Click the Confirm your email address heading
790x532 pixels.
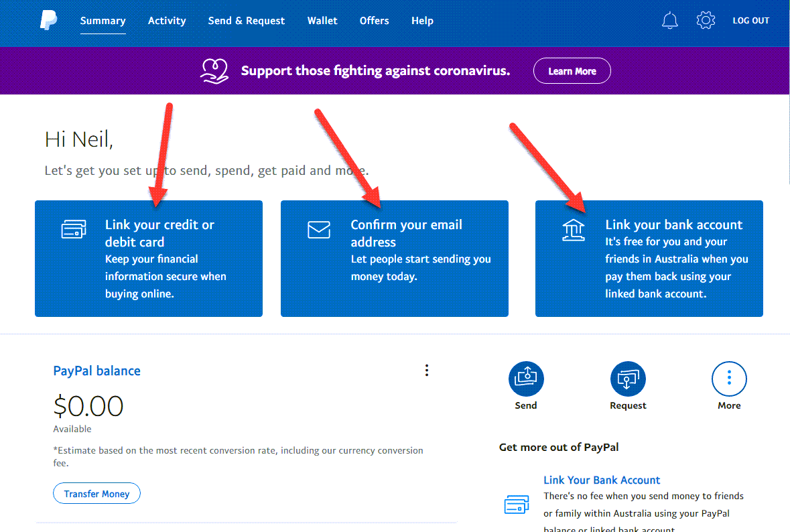click(x=406, y=233)
